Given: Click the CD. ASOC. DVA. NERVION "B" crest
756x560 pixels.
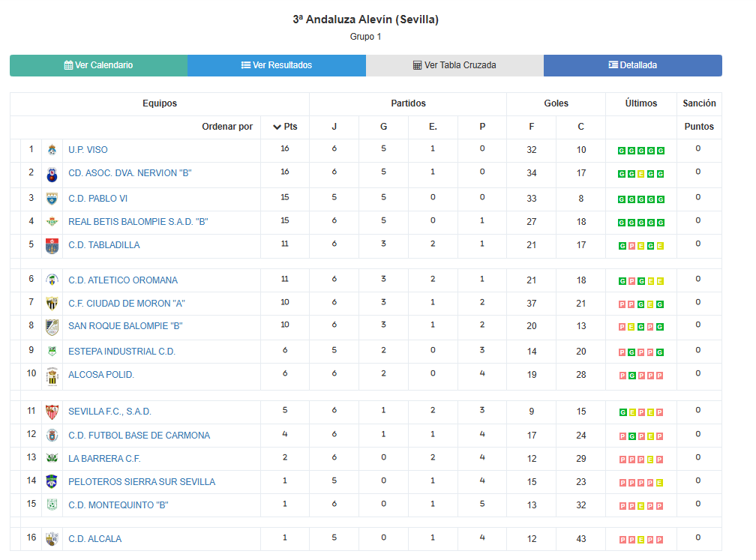Looking at the screenshot, I should point(52,175).
